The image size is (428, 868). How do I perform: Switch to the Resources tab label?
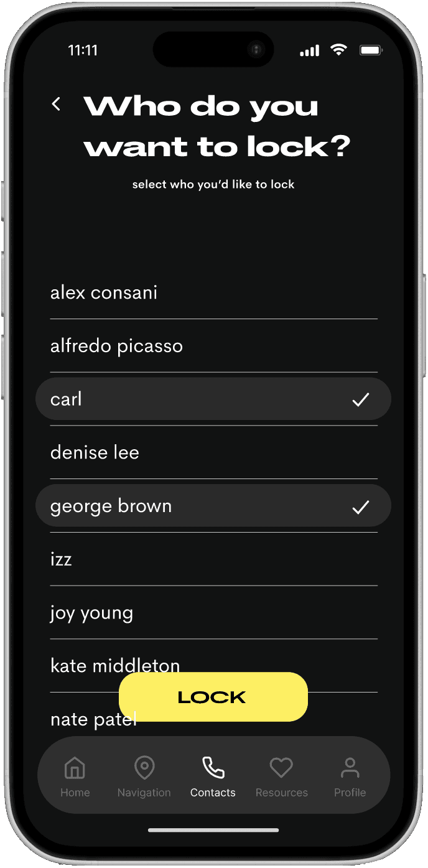[x=282, y=793]
